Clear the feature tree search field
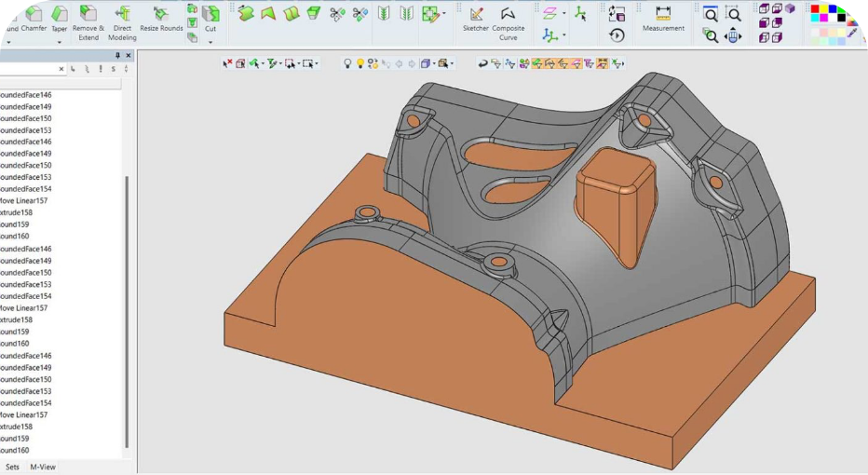This screenshot has height=475, width=868. (x=61, y=69)
